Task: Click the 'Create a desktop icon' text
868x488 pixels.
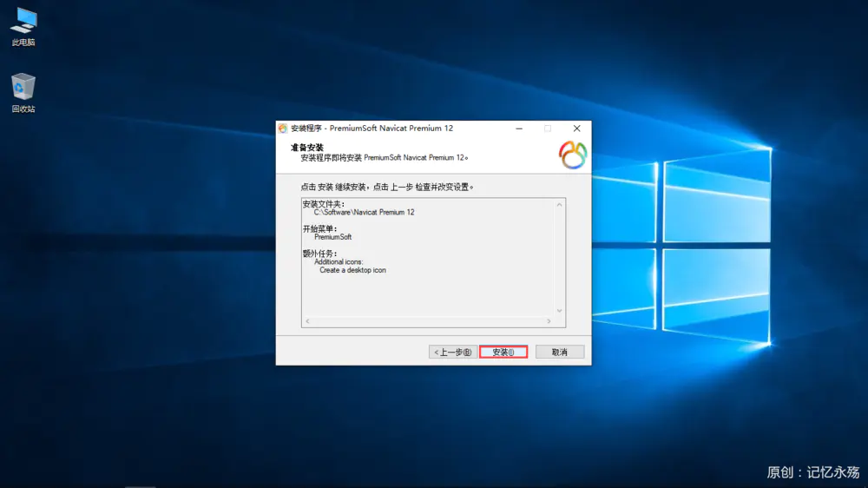Action: coord(352,270)
